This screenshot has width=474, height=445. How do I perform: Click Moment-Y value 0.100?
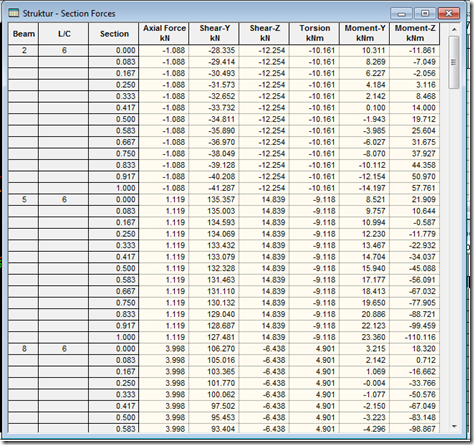pos(365,108)
